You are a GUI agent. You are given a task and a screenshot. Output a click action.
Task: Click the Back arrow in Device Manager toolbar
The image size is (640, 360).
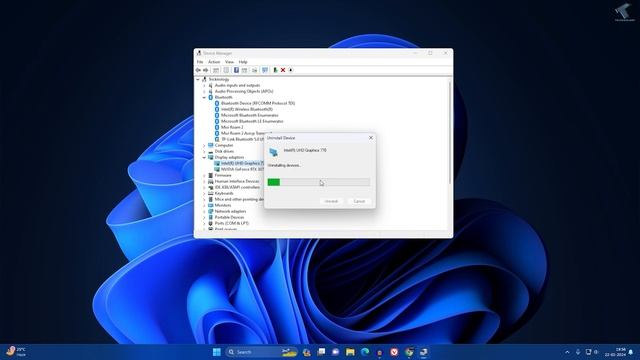point(198,70)
